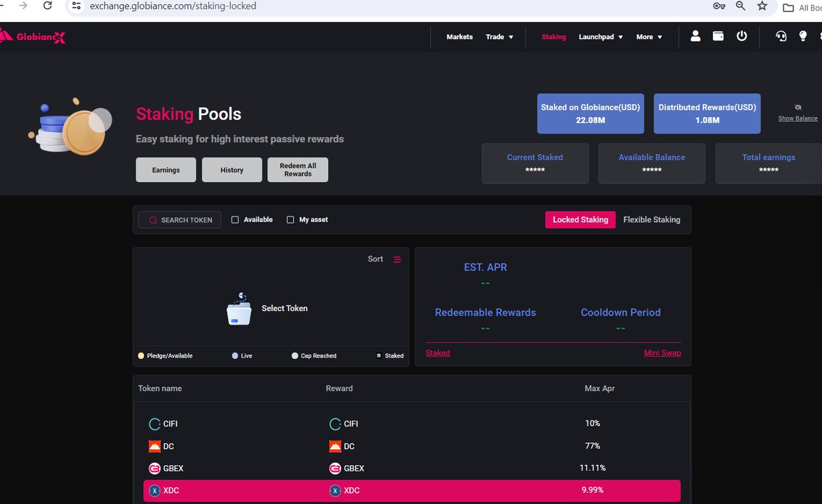Click the Max Apr column header
The width and height of the screenshot is (822, 504).
[x=599, y=388]
